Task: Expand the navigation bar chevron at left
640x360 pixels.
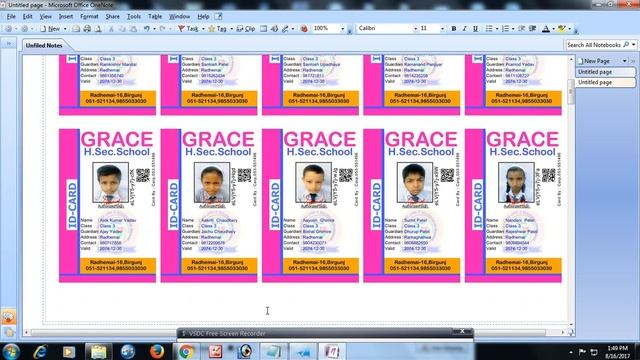Action: pyautogui.click(x=8, y=44)
